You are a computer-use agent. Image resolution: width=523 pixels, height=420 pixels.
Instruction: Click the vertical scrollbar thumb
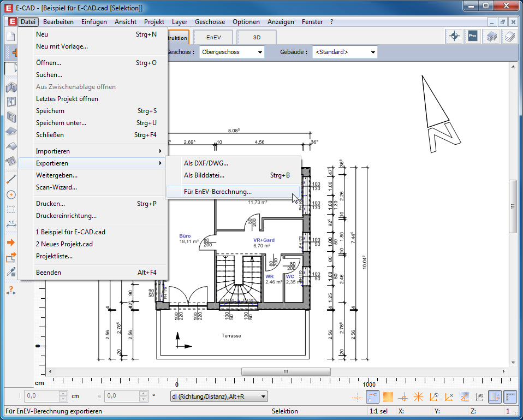513,206
